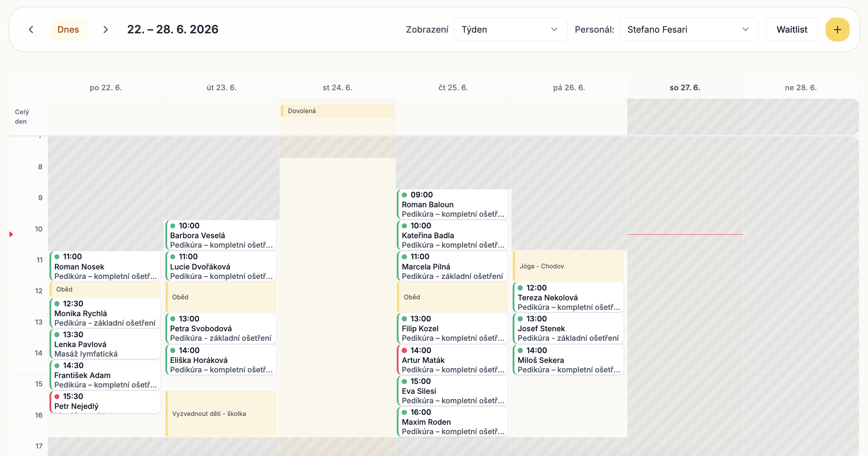Open Roman Nosek 11:00 appointment
The width and height of the screenshot is (868, 456).
click(x=105, y=266)
